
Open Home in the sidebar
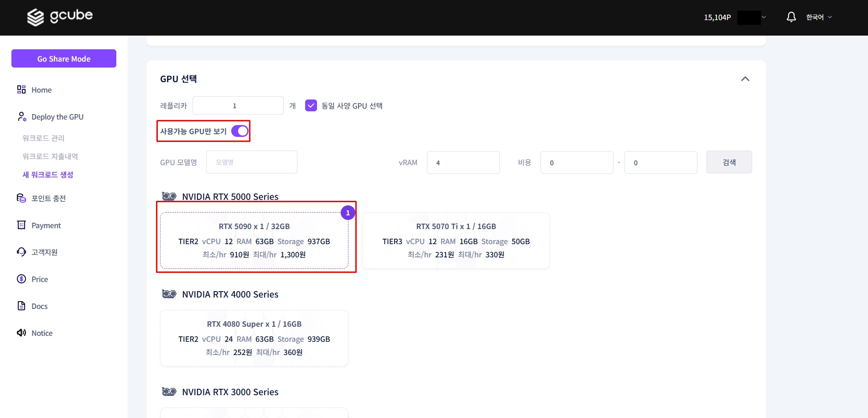42,90
